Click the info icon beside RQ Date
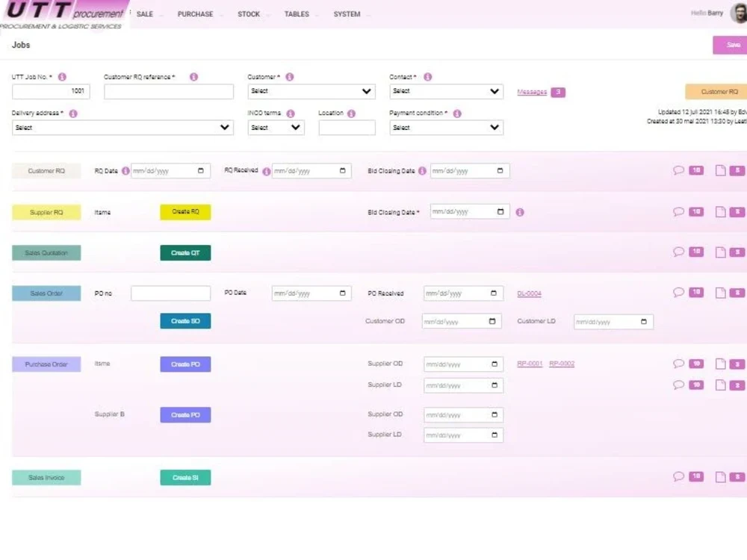The height and width of the screenshot is (560, 747). coord(125,170)
